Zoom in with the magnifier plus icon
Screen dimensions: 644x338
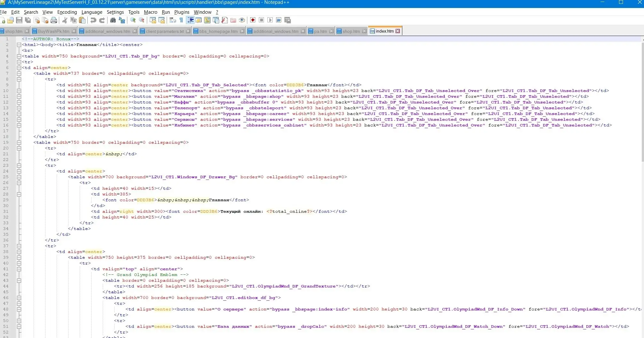[x=133, y=20]
